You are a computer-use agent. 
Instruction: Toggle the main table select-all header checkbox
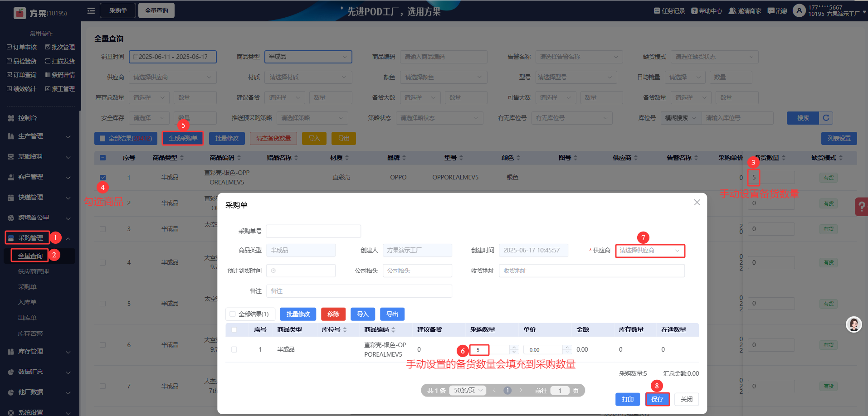102,158
